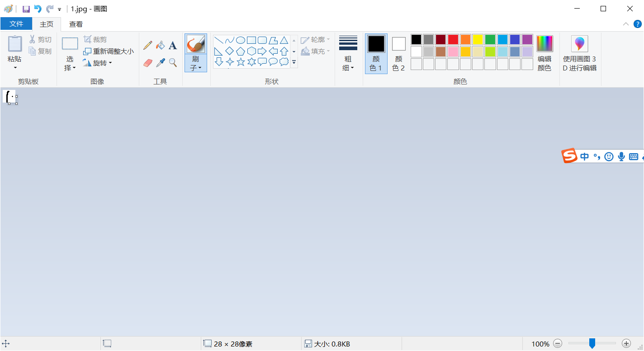Click the Cut button
The width and height of the screenshot is (644, 351).
point(40,40)
